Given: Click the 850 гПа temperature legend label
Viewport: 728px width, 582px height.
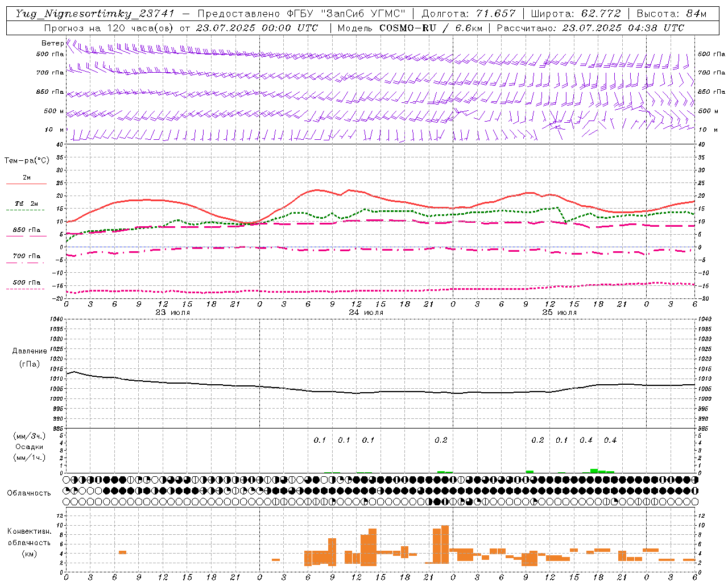Looking at the screenshot, I should click(26, 230).
